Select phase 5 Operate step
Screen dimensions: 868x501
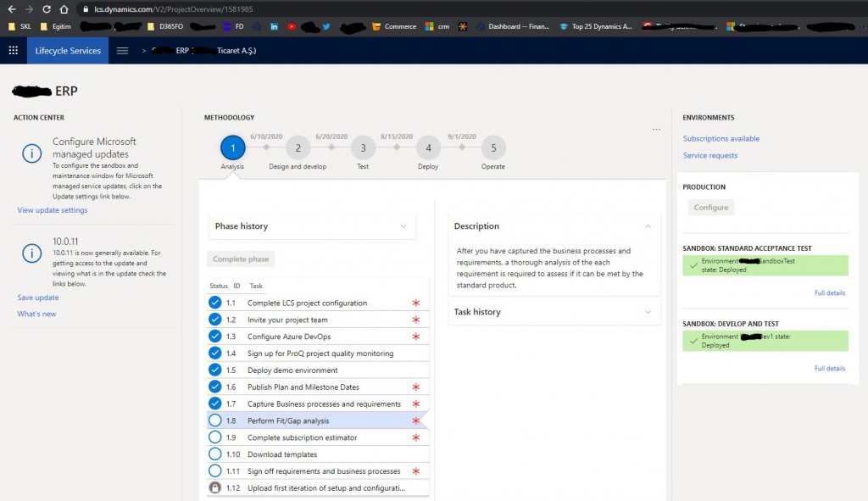click(493, 148)
